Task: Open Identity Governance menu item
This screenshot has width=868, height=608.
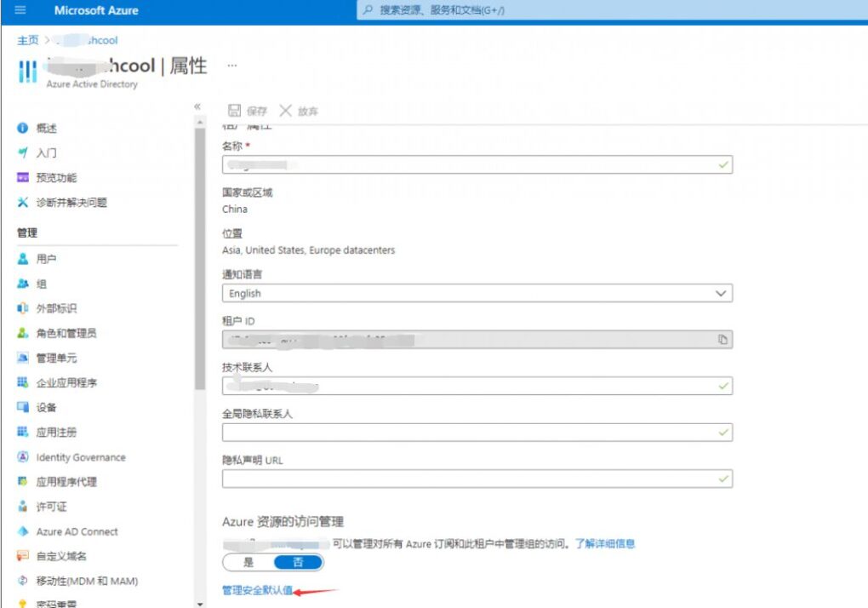Action: coord(80,457)
